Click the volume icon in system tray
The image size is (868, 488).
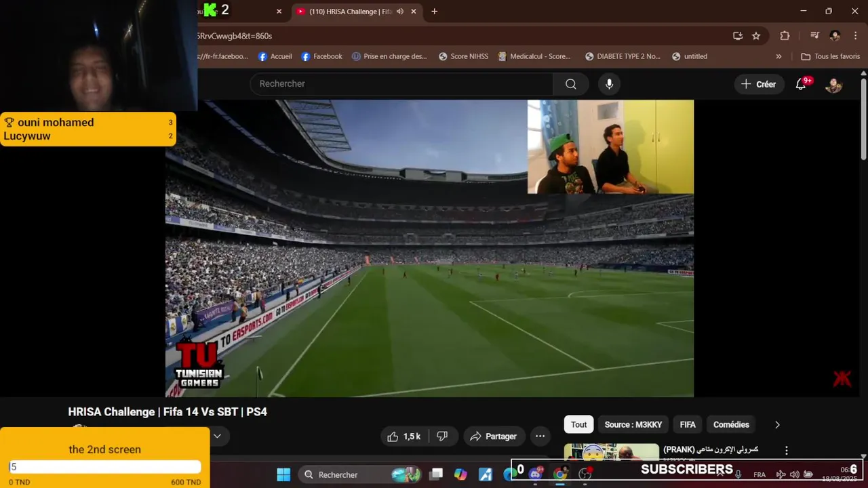(x=794, y=474)
